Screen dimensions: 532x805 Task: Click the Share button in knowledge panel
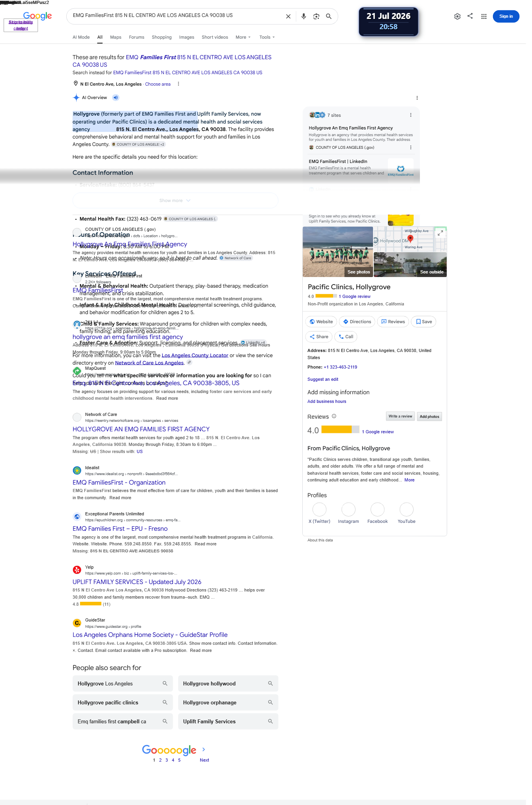319,337
